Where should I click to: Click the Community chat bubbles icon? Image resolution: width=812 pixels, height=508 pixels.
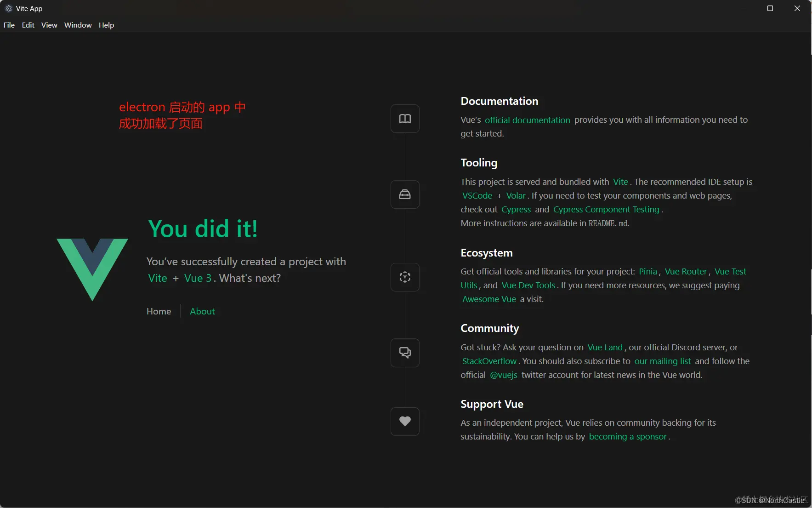(x=405, y=353)
